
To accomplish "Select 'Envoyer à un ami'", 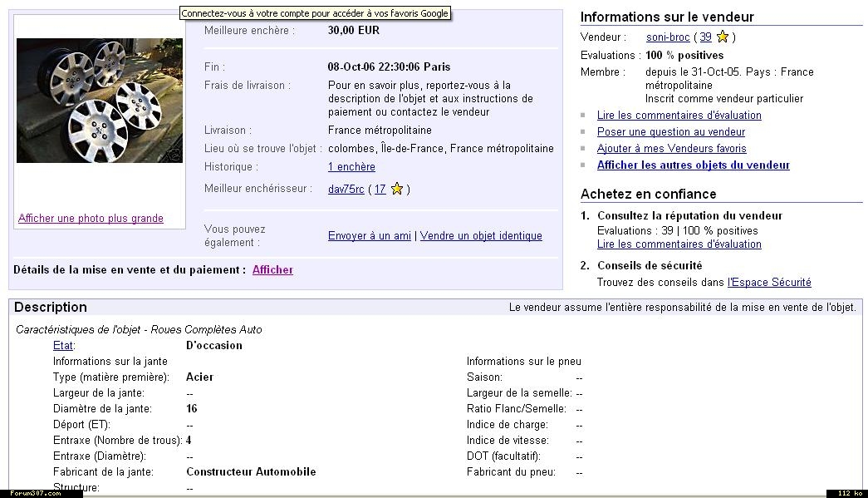I will 370,236.
